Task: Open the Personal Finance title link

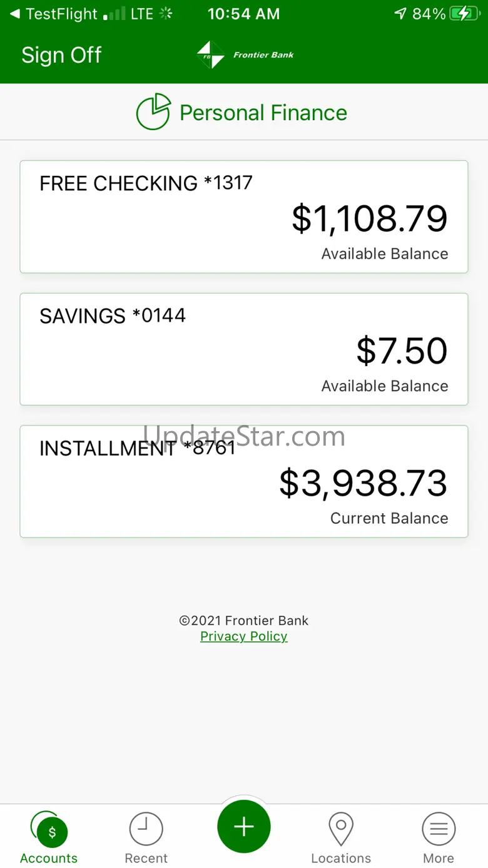Action: (x=263, y=113)
